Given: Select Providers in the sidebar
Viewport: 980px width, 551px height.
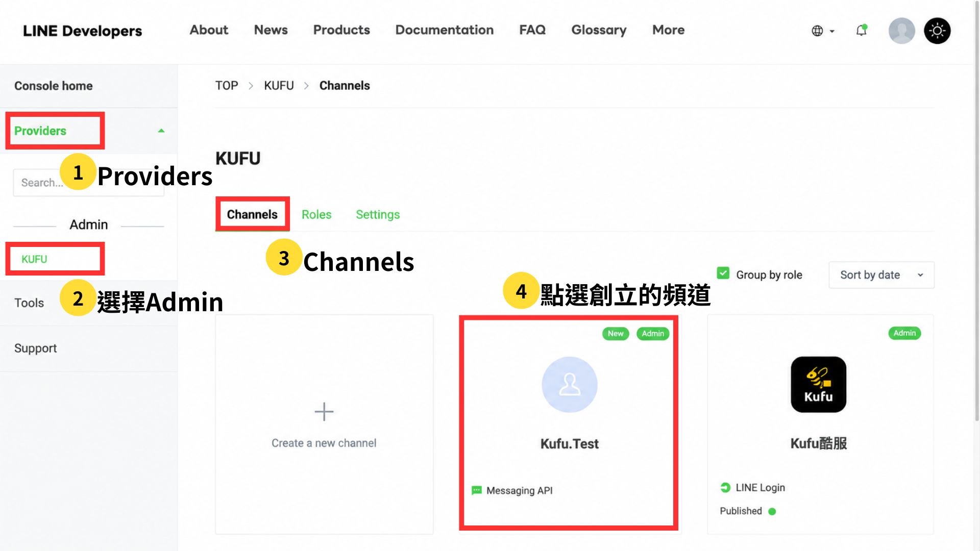Looking at the screenshot, I should pos(40,131).
